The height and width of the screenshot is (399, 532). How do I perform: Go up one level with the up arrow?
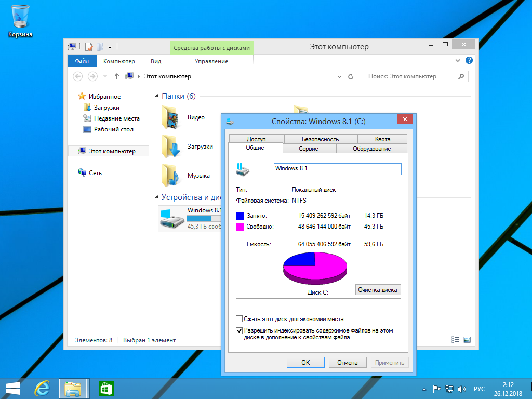117,76
